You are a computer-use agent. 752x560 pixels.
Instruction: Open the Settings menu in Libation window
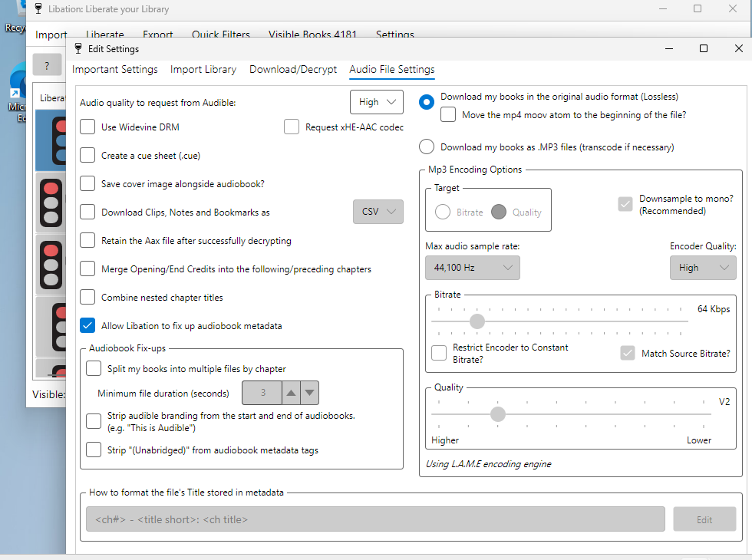click(394, 34)
